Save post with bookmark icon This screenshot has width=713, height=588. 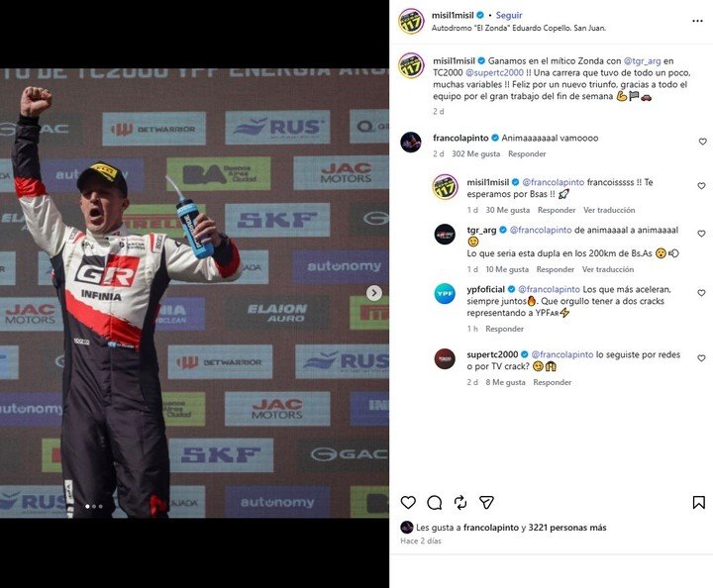pyautogui.click(x=698, y=502)
